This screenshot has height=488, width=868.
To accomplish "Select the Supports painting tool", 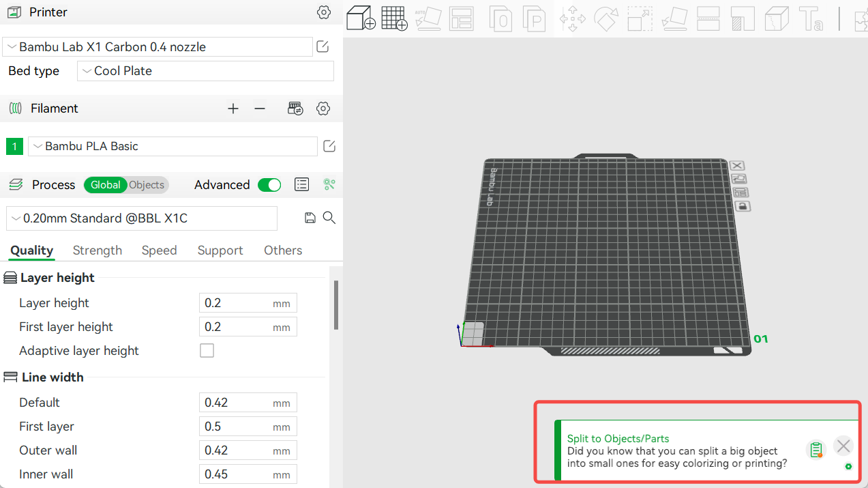I will [743, 18].
